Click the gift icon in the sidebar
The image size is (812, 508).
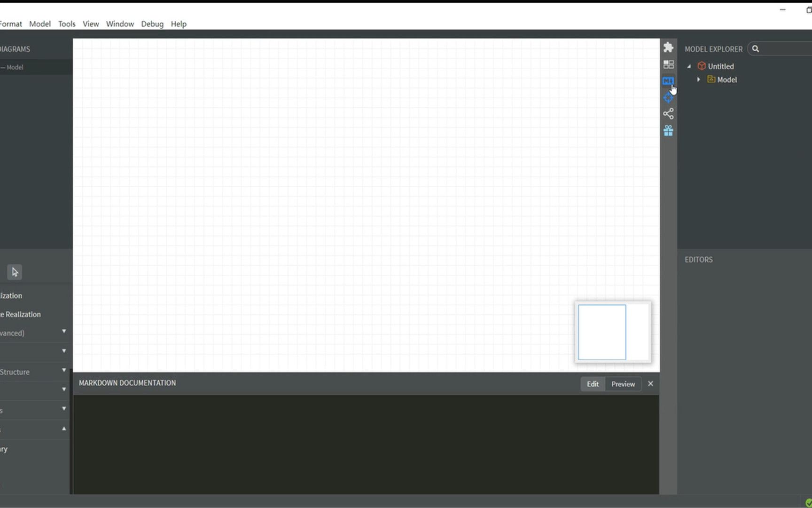pyautogui.click(x=669, y=130)
